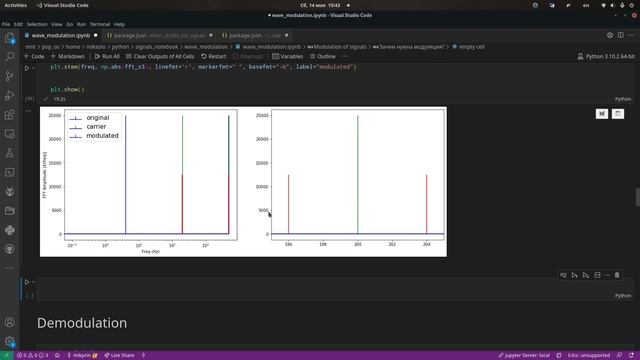Open Source Control view in activity bar
The height and width of the screenshot is (360, 640).
9,76
